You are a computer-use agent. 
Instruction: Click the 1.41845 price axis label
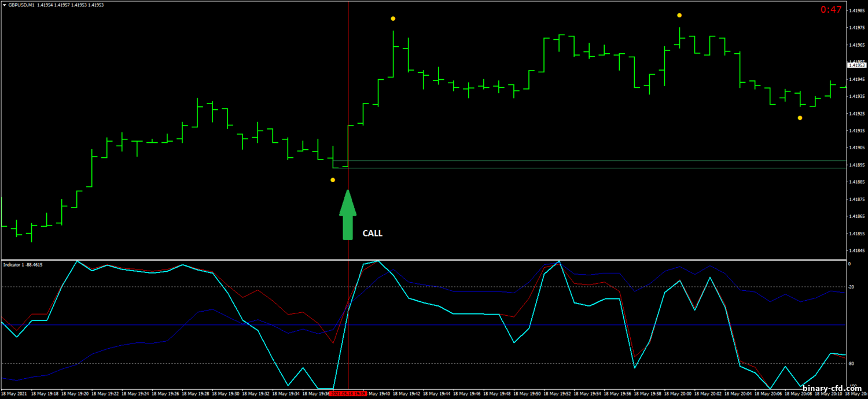point(858,251)
